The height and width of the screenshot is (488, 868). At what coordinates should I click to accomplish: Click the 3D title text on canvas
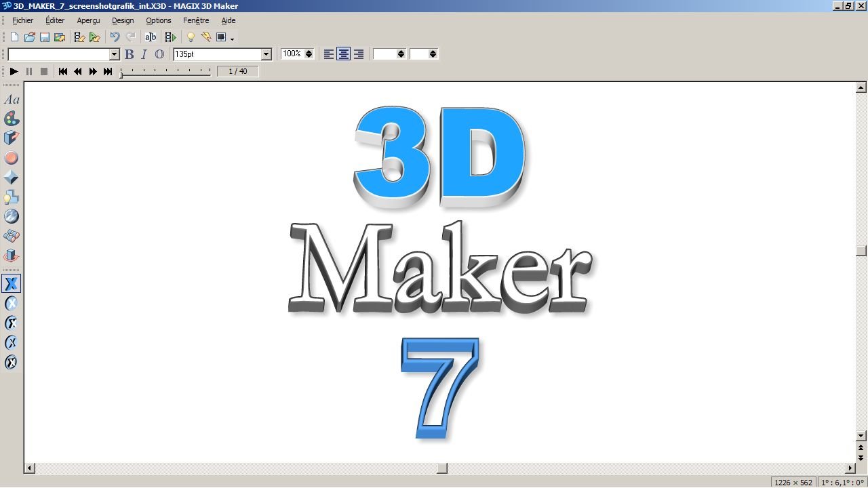[440, 157]
